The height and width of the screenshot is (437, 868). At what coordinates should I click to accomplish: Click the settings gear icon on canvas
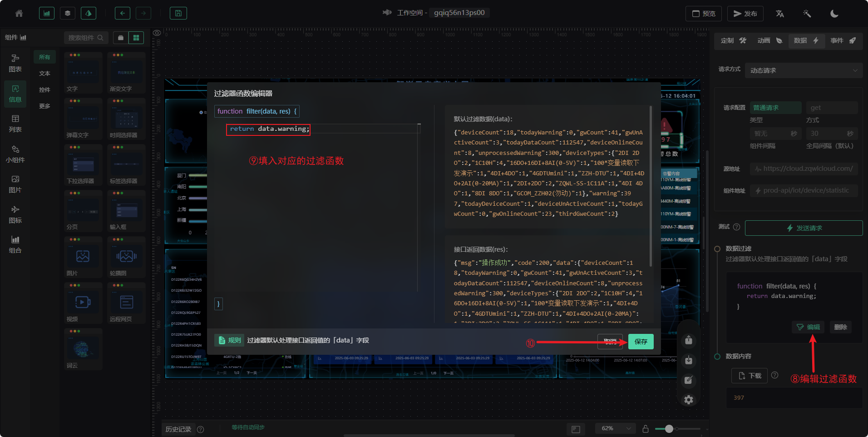689,400
